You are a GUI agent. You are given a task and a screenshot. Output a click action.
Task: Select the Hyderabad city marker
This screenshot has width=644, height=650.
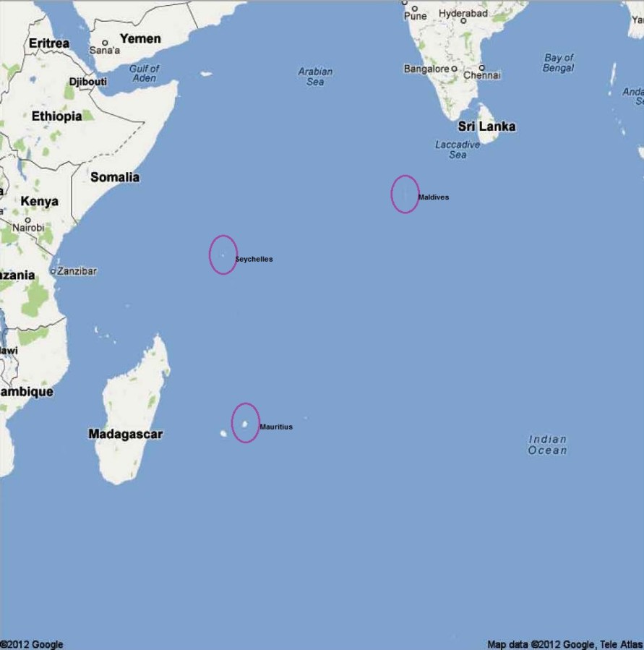tap(463, 21)
